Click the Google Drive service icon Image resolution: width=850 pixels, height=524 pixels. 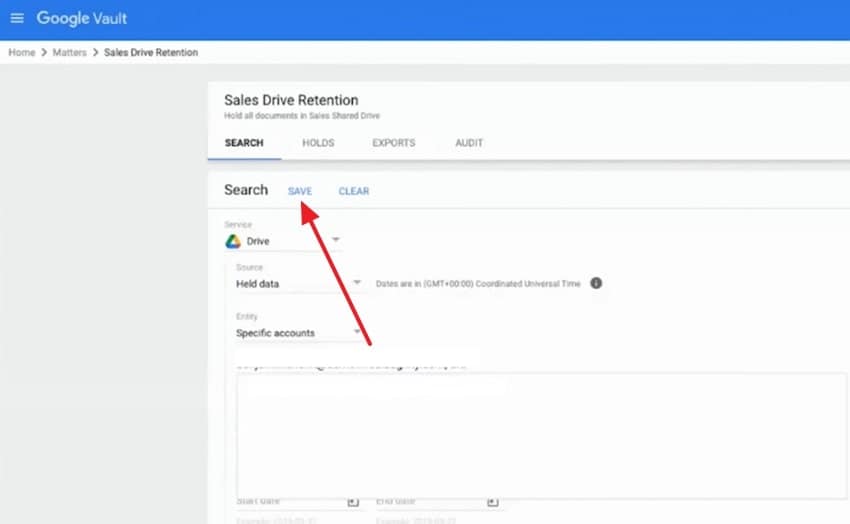tap(233, 241)
